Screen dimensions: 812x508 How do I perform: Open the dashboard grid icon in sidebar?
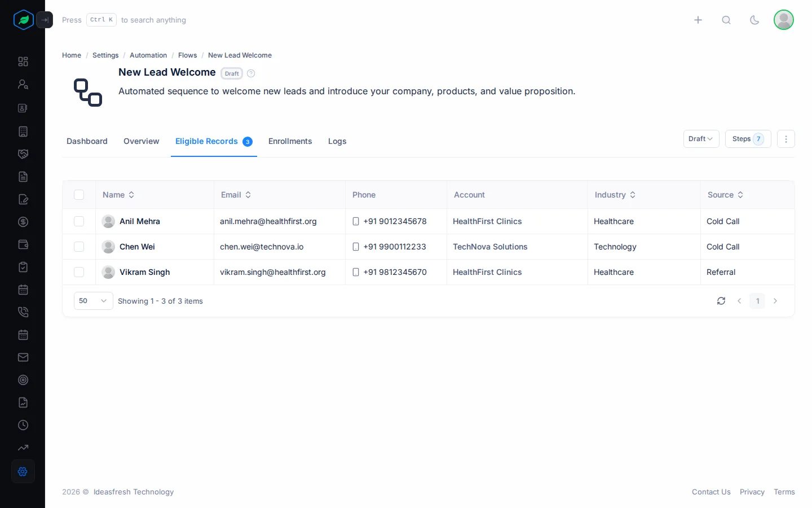pyautogui.click(x=23, y=62)
